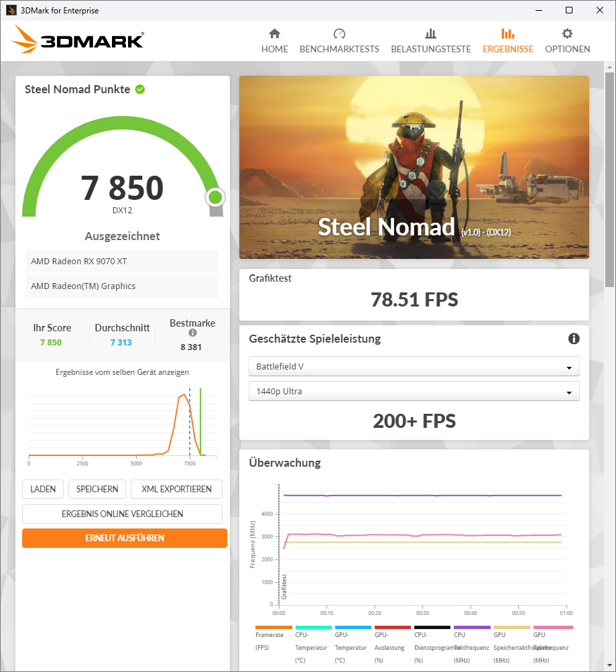616x672 pixels.
Task: Switch to Benchmarktests tab
Action: [339, 41]
